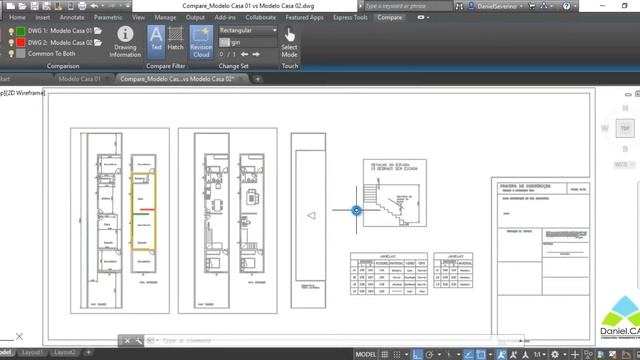Screen dimensions: 640x360
Task: Toggle DWG 1 visibility lightbulb
Action: (11, 31)
